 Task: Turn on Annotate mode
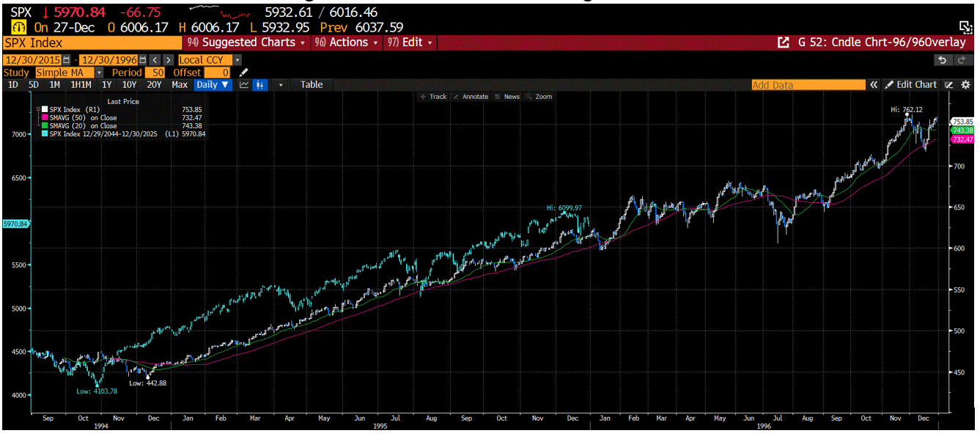pyautogui.click(x=469, y=96)
